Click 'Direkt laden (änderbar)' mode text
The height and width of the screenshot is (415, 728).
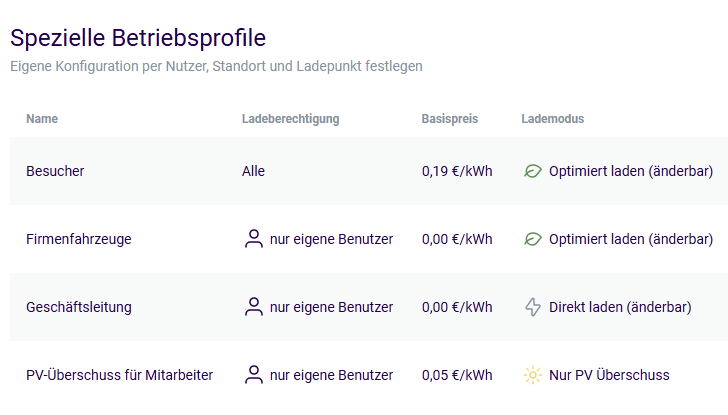point(620,307)
